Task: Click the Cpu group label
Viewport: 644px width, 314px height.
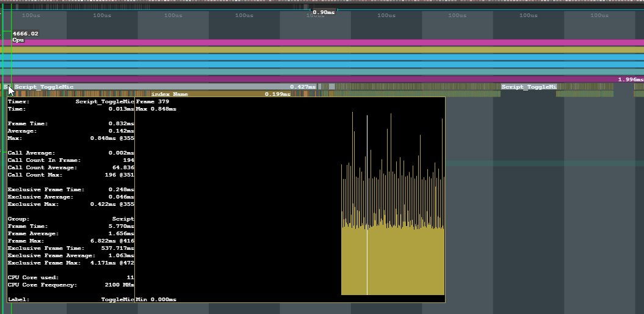Action: [x=18, y=40]
